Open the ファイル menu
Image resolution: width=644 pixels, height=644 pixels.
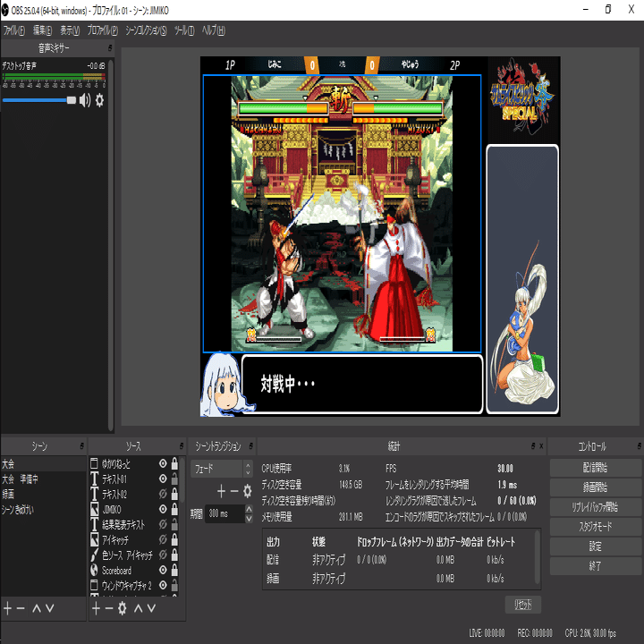[x=14, y=30]
